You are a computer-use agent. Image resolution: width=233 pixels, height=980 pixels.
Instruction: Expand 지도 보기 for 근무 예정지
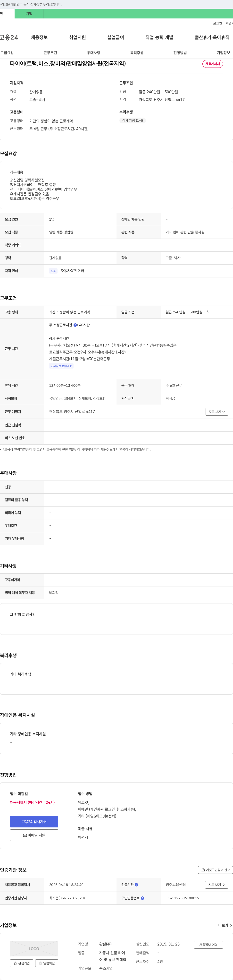217,412
